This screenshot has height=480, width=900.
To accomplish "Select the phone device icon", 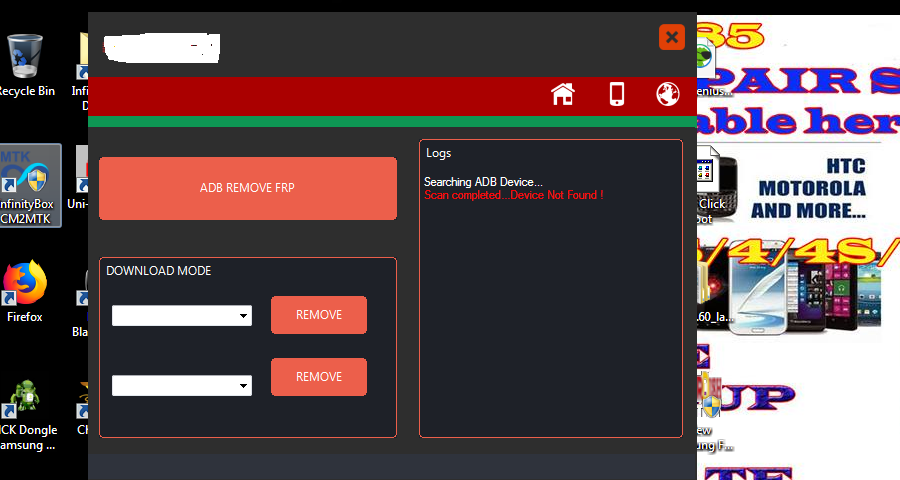I will [616, 94].
